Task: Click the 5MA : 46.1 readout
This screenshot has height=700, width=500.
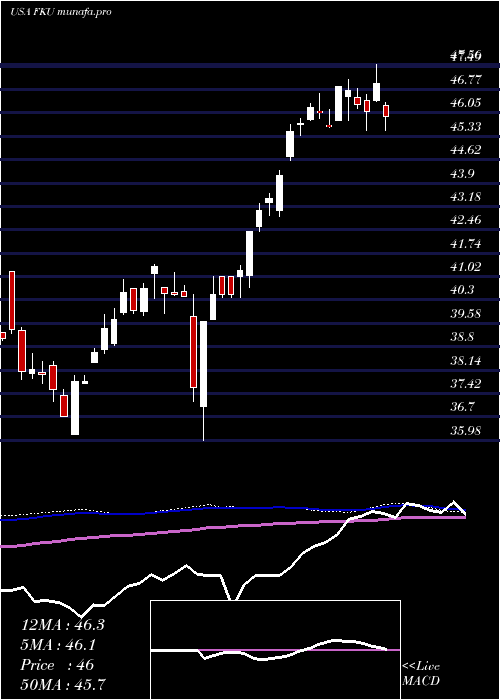Action: [x=58, y=645]
